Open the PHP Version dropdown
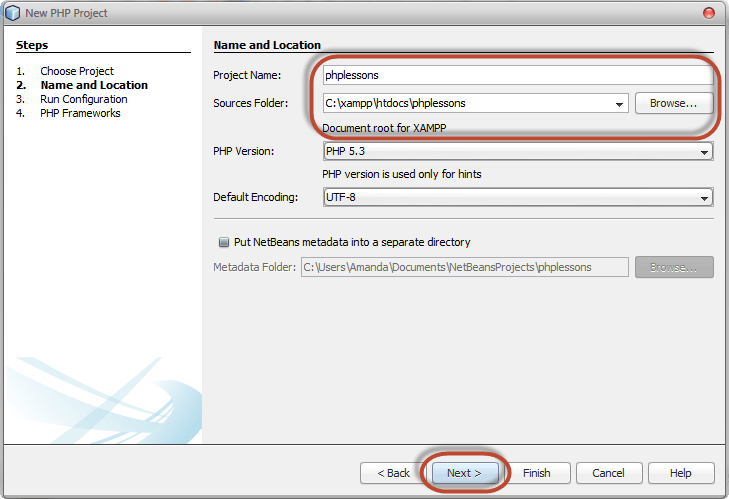729x499 pixels. coord(517,151)
